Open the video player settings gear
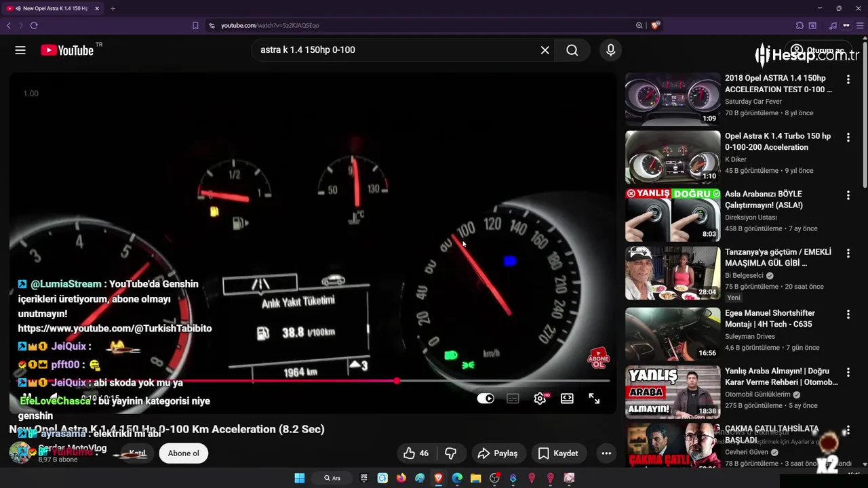Screen dimensions: 868x488 540,399
